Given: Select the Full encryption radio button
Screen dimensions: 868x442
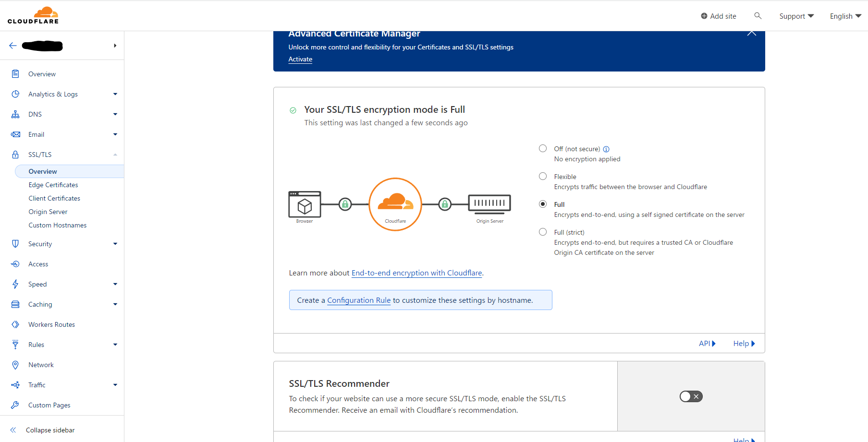Looking at the screenshot, I should [x=543, y=204].
